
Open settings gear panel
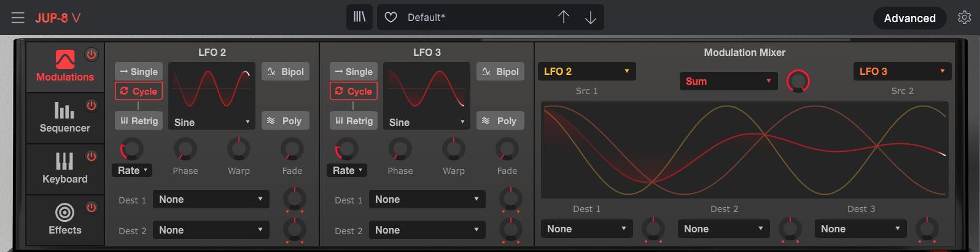[964, 18]
